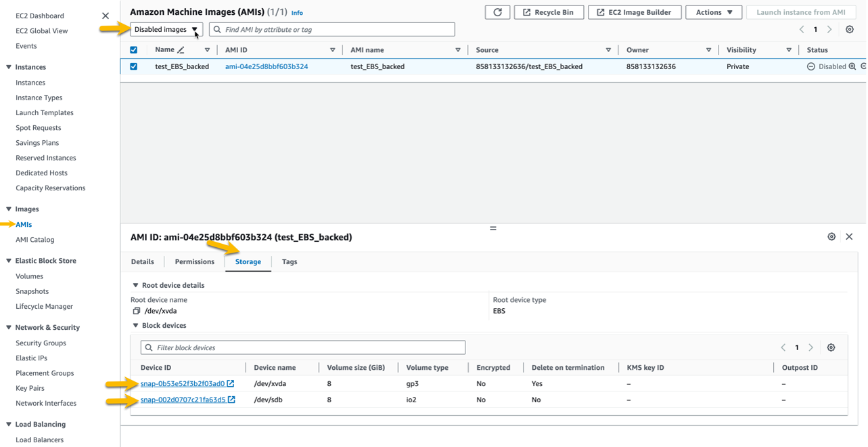Open EC2 Image Builder
Image resolution: width=868 pixels, height=447 pixels.
[x=634, y=12]
